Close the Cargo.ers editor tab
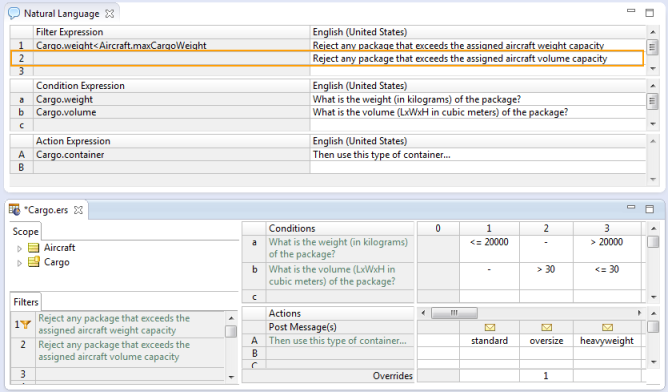The image size is (668, 392). coord(78,210)
